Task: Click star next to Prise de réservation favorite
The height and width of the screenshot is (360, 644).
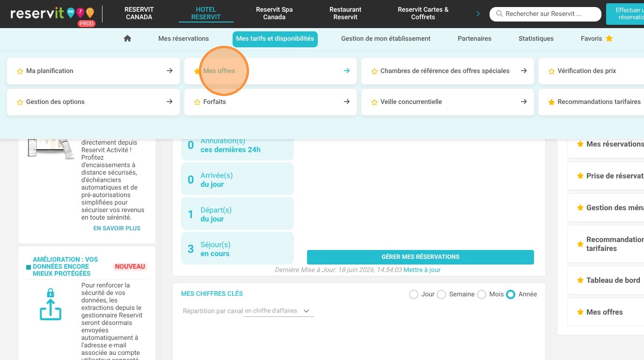Action: pyautogui.click(x=580, y=176)
